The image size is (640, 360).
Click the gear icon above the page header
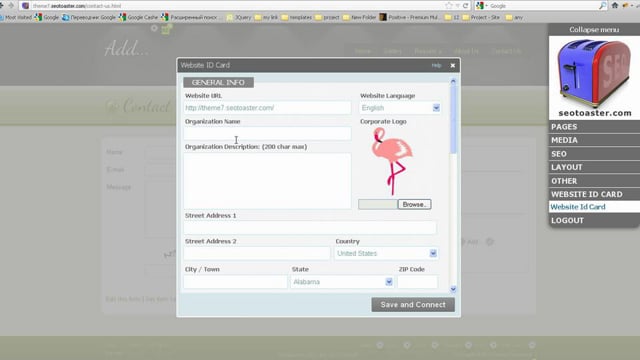tap(154, 28)
